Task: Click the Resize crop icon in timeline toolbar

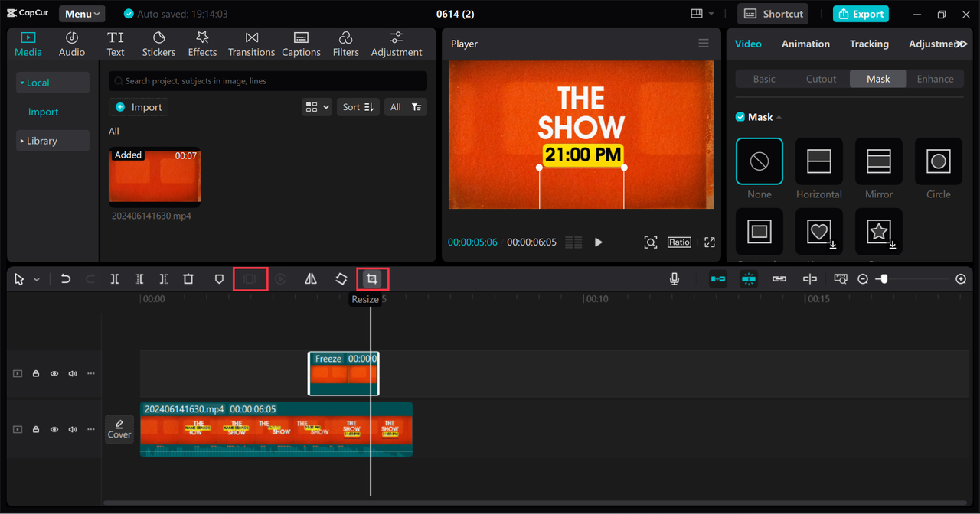Action: coord(372,279)
